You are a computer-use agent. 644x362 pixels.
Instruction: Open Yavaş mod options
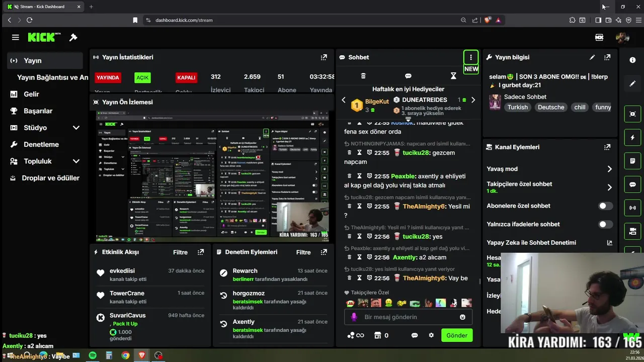coord(609,169)
